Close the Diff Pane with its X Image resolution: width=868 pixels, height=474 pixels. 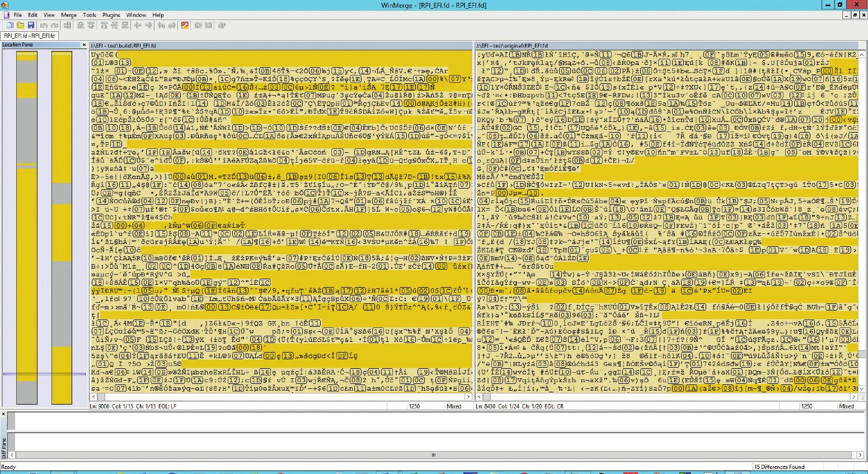pos(3,415)
